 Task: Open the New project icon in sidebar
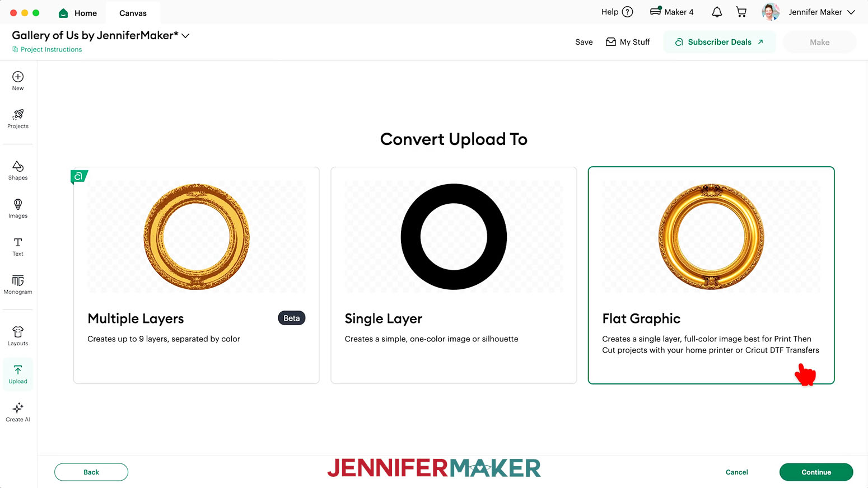pos(18,77)
